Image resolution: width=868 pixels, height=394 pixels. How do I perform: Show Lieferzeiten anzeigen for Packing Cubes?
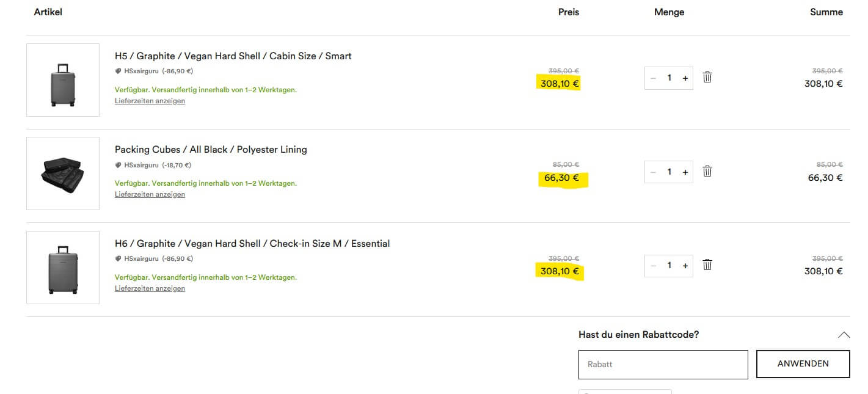pyautogui.click(x=150, y=194)
